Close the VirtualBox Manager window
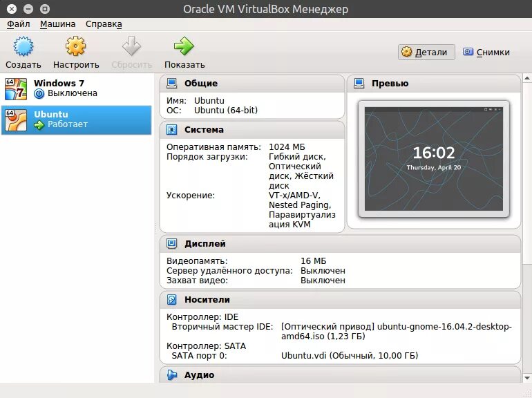Viewport: 532px width, 398px height. (12, 9)
